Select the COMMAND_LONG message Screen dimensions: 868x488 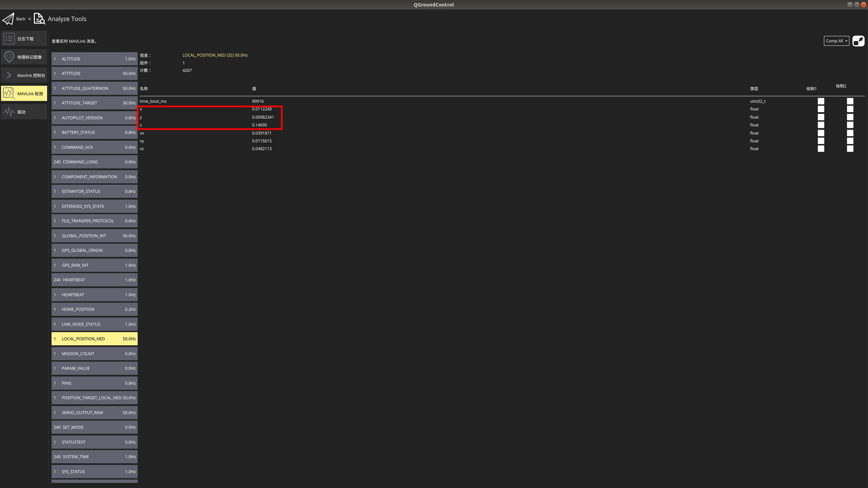(94, 162)
